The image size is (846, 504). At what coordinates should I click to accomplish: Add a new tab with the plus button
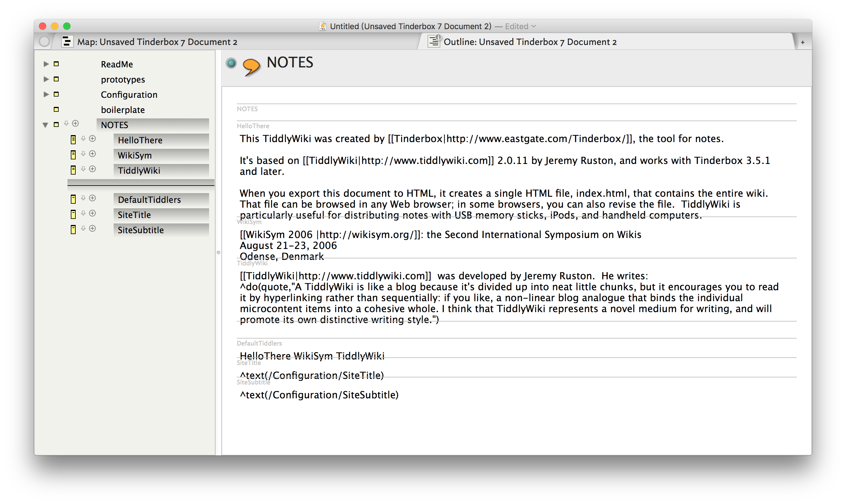click(x=803, y=43)
